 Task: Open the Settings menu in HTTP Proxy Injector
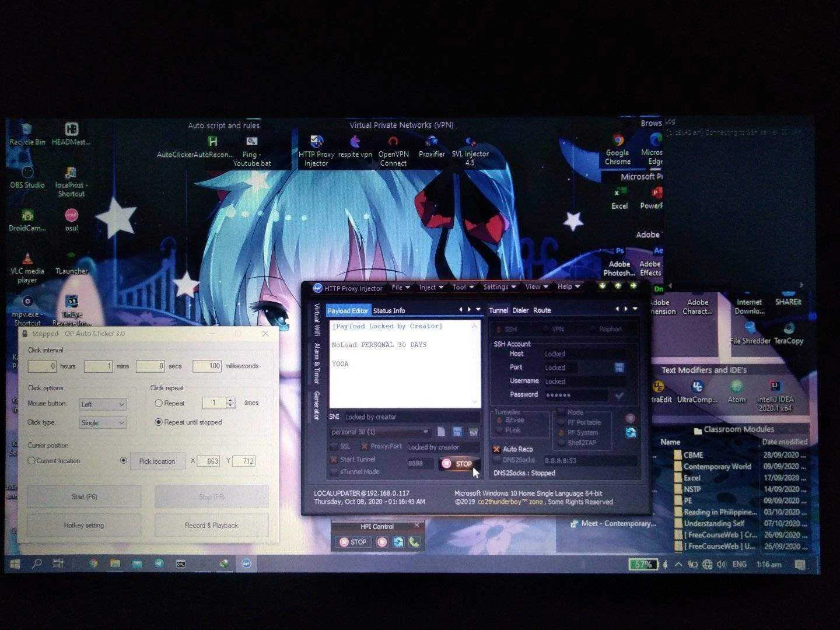(499, 287)
